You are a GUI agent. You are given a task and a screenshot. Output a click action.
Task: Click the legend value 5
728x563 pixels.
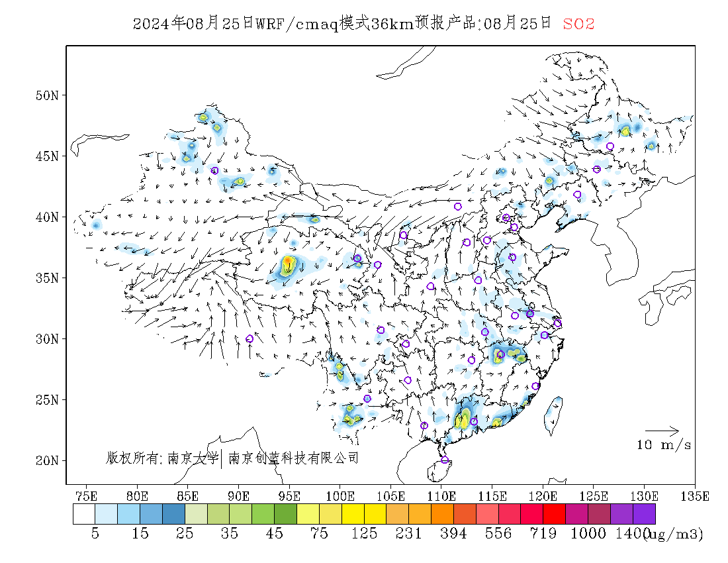[95, 533]
